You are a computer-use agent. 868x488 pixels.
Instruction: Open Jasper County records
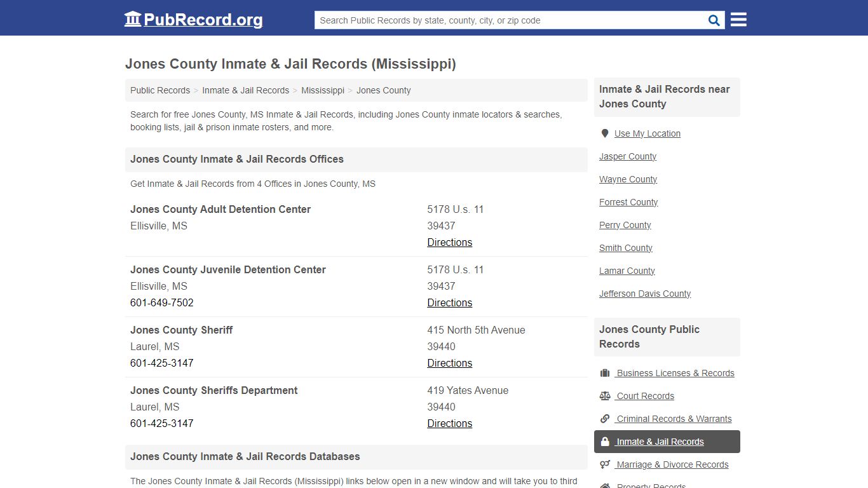(x=628, y=156)
